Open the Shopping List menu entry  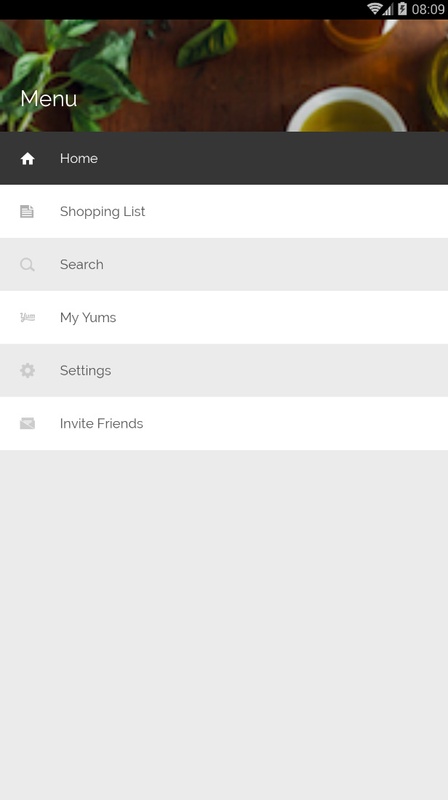coord(224,211)
